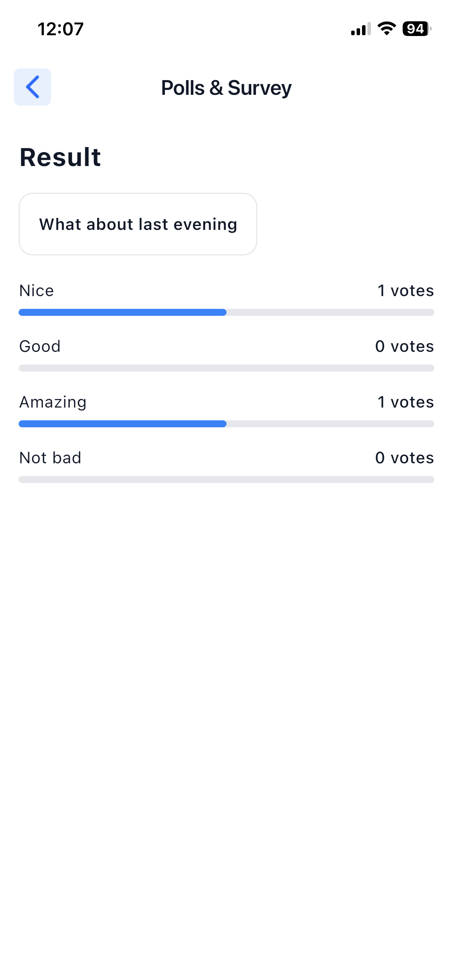
Task: Tap the battery level indicator
Action: coord(417,29)
